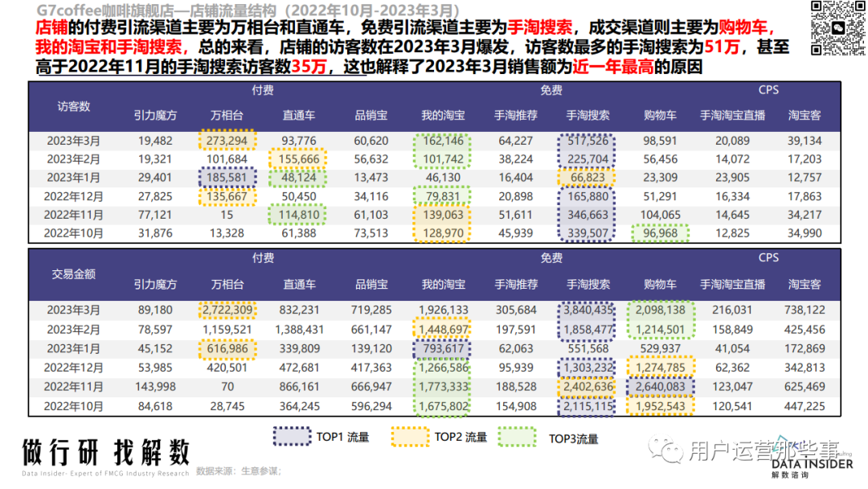Select the cell 77,121
The width and height of the screenshot is (868, 489).
pos(155,215)
